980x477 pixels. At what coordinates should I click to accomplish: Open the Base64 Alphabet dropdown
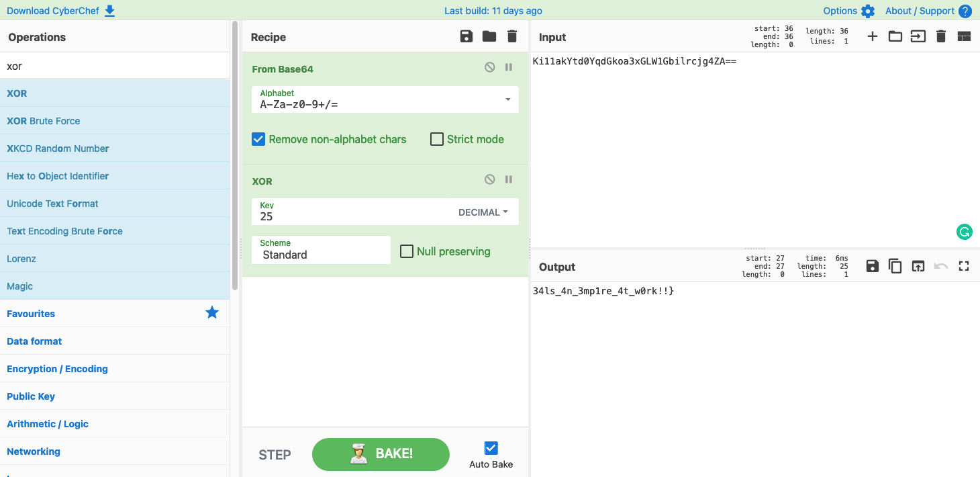pos(508,99)
